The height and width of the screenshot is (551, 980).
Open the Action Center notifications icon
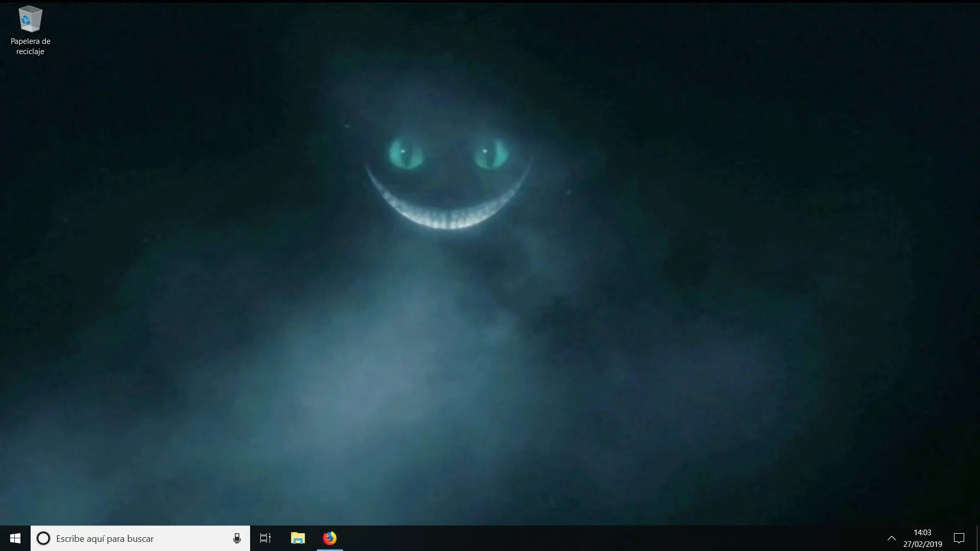pyautogui.click(x=959, y=538)
